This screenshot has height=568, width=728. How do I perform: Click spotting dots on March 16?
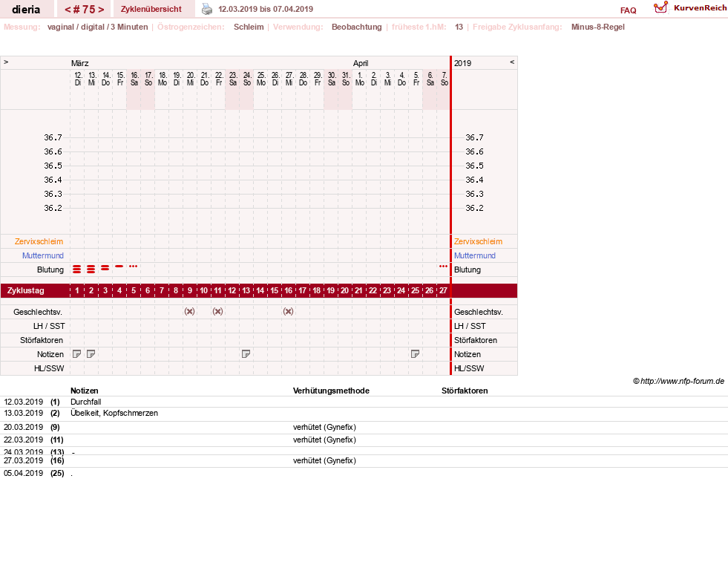pyautogui.click(x=134, y=266)
